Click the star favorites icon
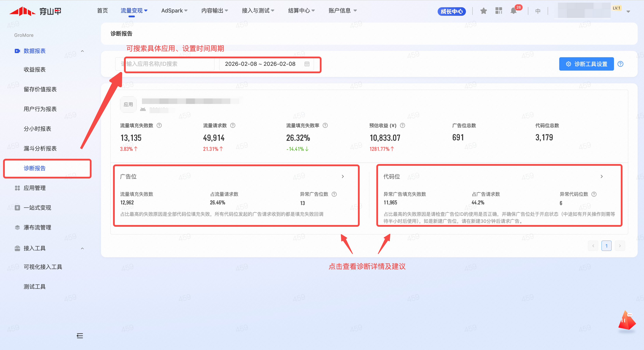644x350 pixels. coord(483,11)
